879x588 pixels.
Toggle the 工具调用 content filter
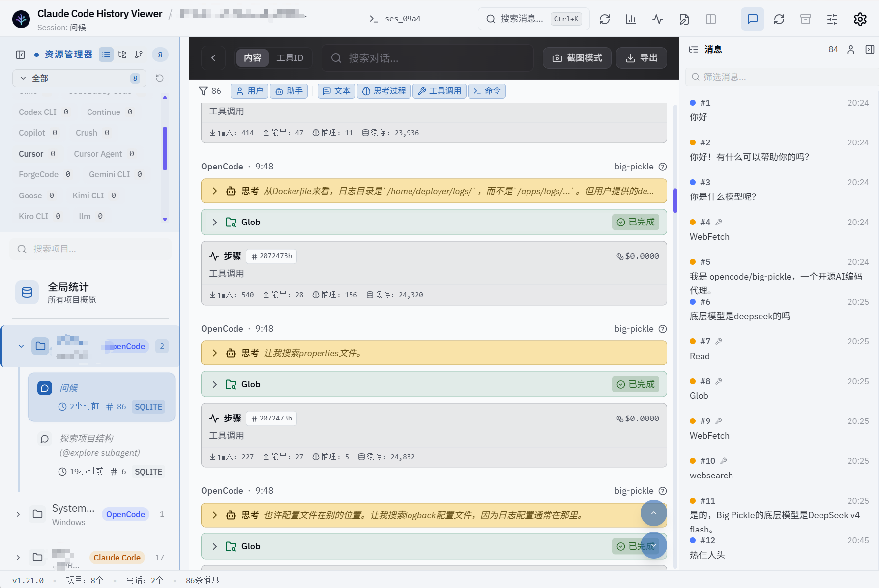point(440,91)
